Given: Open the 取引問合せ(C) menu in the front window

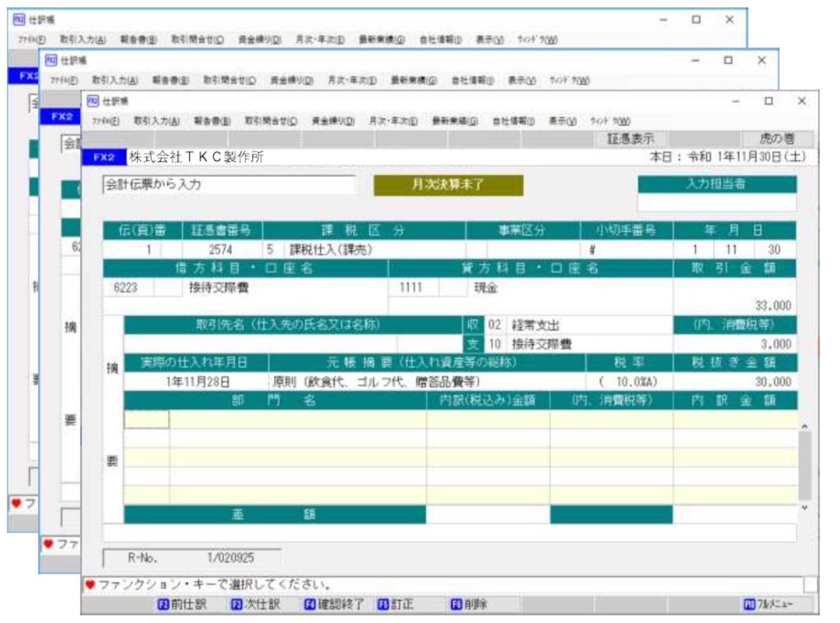Looking at the screenshot, I should [x=271, y=121].
